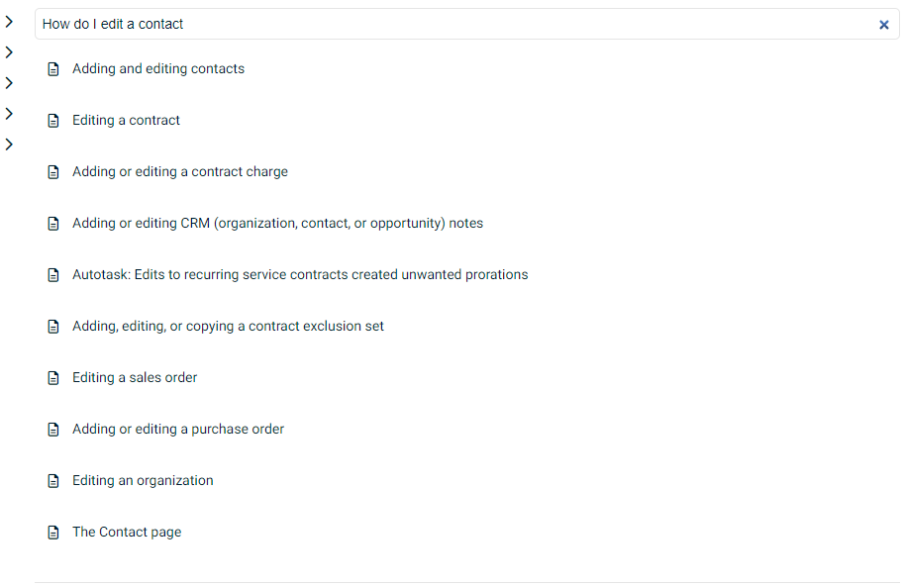This screenshot has height=588, width=905.
Task: Expand the fifth sidebar chevron
Action: [9, 145]
